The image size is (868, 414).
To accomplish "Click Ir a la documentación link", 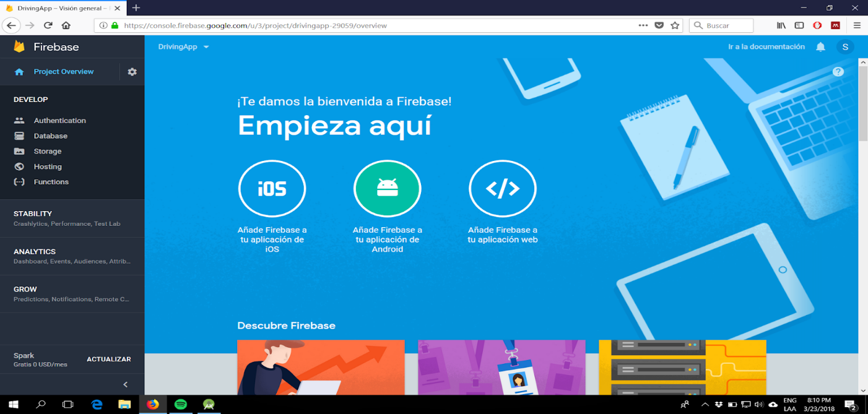I will pyautogui.click(x=766, y=47).
